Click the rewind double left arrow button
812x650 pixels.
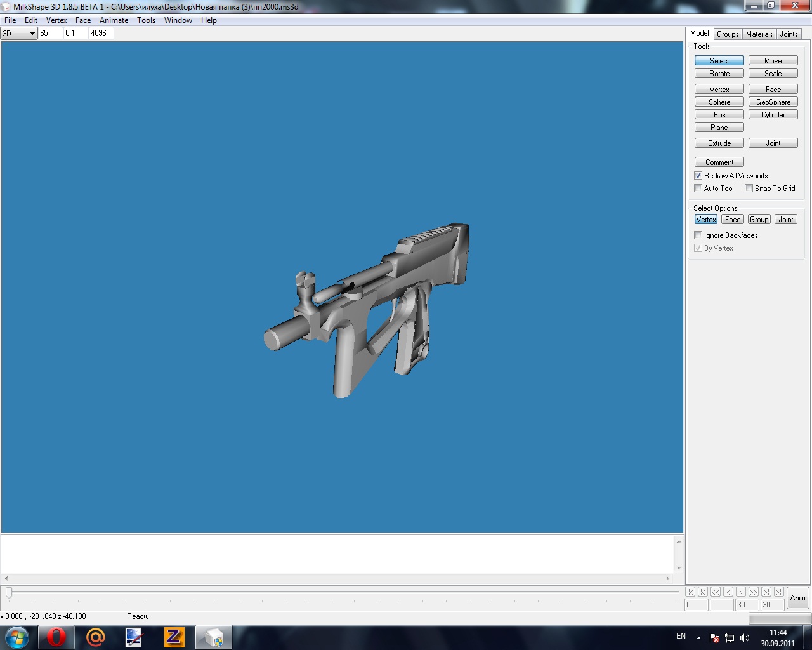(x=716, y=592)
